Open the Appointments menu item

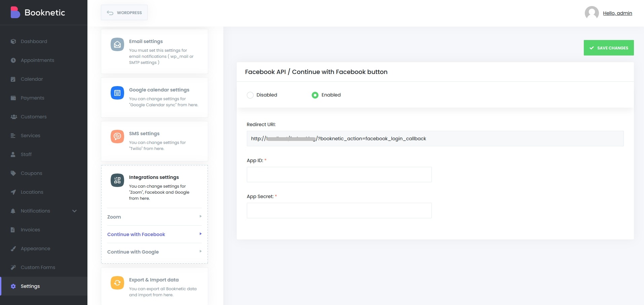pyautogui.click(x=37, y=60)
